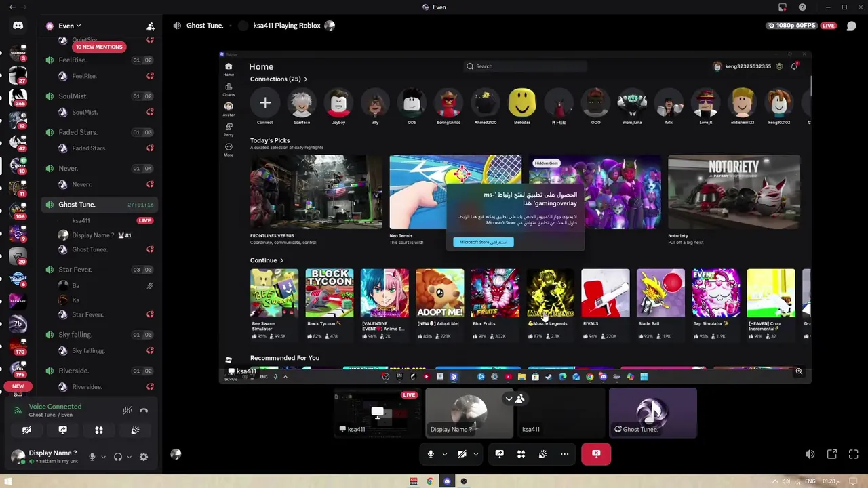Viewport: 868px width, 488px height.
Task: Select the Sky falling. voice channel
Action: click(x=99, y=334)
